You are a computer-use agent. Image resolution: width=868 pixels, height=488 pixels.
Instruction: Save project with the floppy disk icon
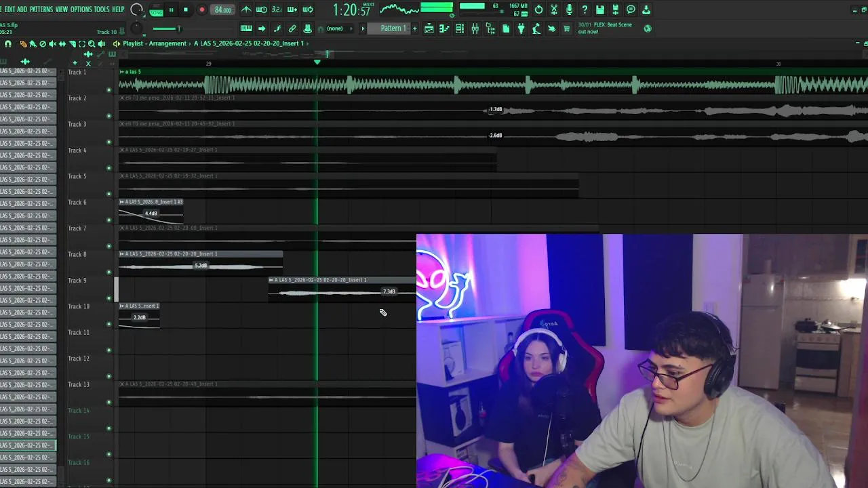(x=600, y=9)
